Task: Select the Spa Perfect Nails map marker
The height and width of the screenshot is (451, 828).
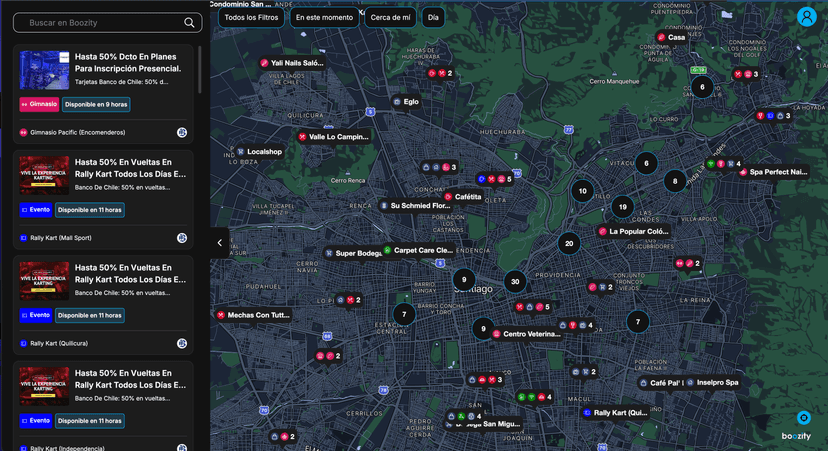Action: [743, 172]
